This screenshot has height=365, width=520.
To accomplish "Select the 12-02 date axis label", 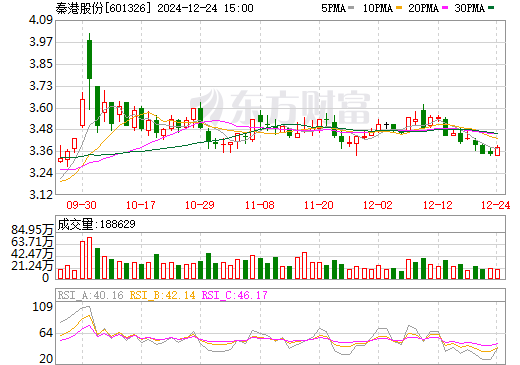I will 378,205.
